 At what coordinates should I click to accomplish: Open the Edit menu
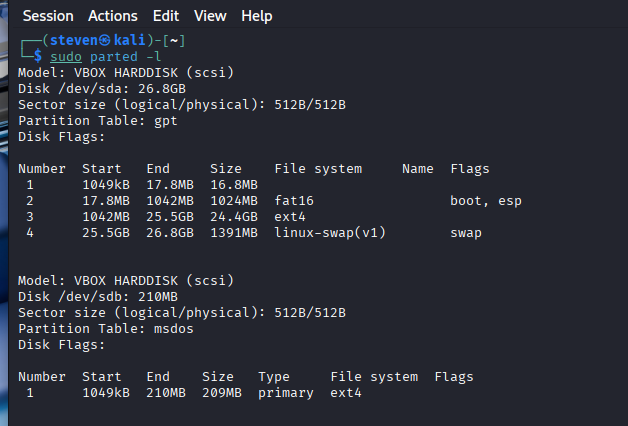coord(166,16)
